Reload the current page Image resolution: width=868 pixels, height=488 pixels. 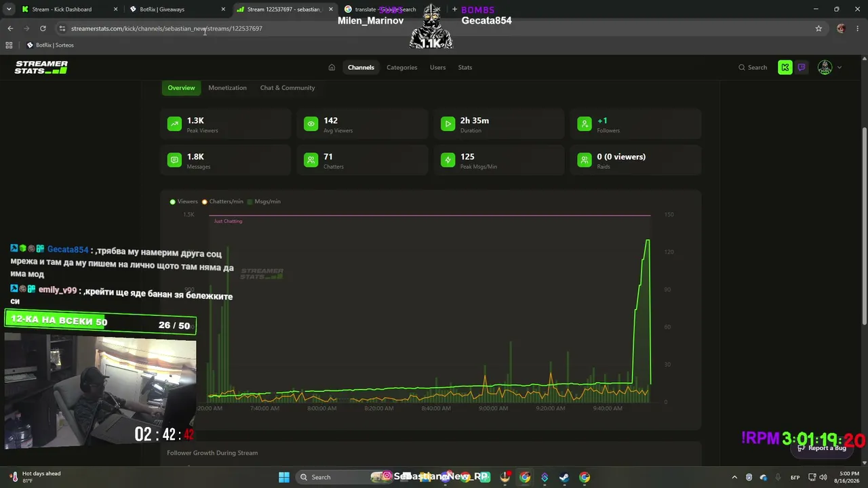click(43, 28)
